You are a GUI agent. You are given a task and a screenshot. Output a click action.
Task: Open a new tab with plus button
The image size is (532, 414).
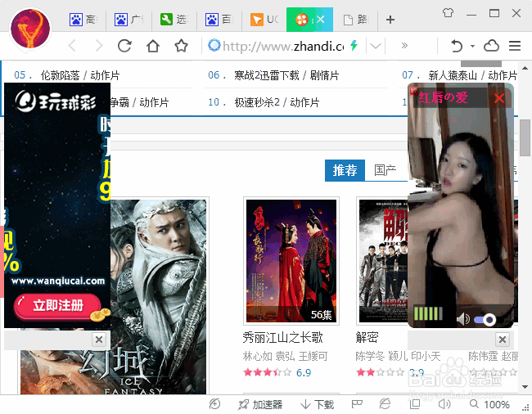tap(390, 20)
